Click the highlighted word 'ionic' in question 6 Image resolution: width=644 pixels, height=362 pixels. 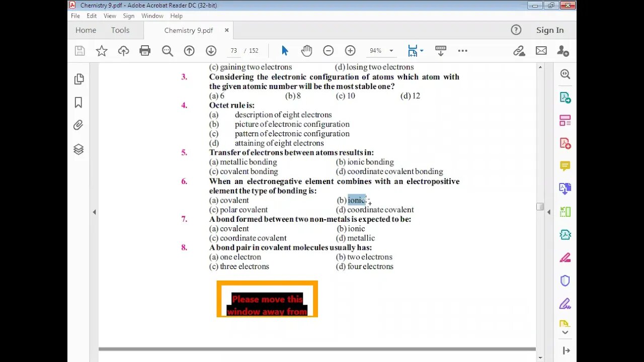coord(356,200)
